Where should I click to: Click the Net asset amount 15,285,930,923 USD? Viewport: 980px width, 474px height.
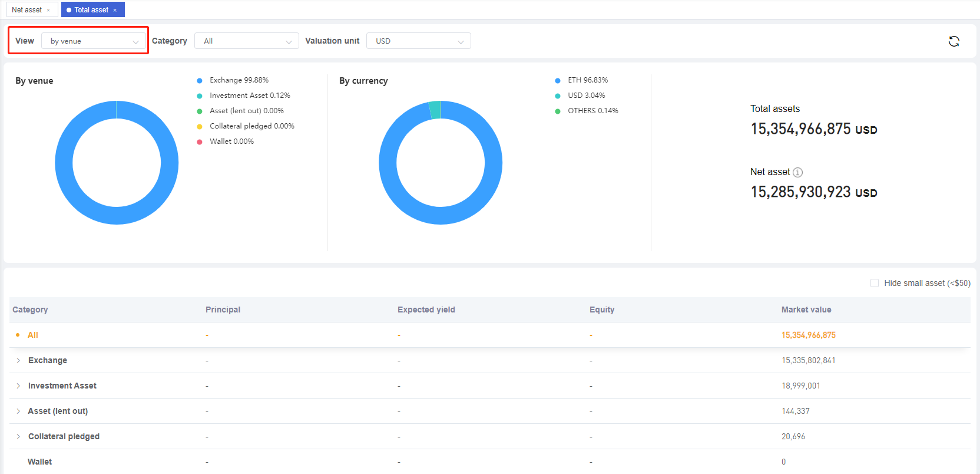click(x=814, y=192)
